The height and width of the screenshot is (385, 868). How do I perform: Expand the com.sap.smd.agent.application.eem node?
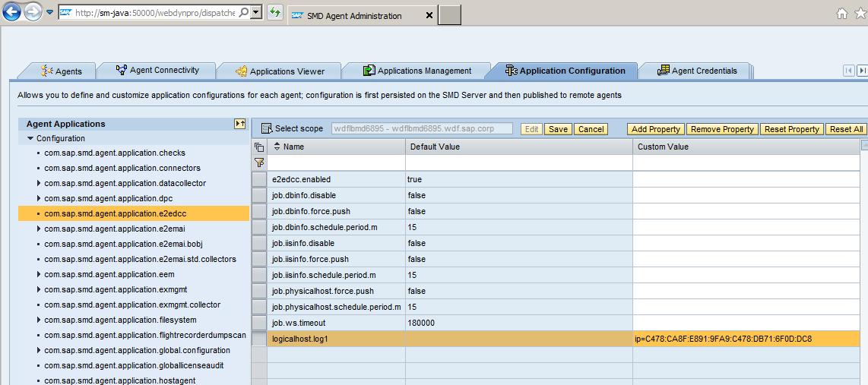tap(38, 274)
